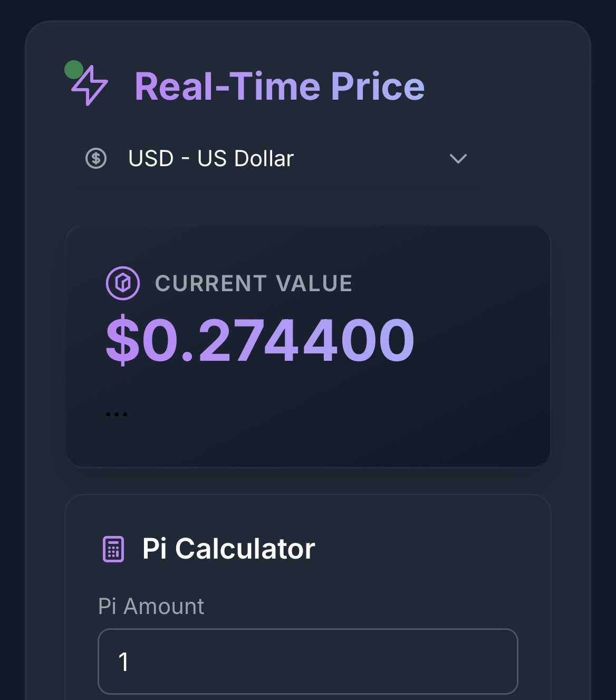Click the Pi coin icon beside Current Value

coord(123,283)
